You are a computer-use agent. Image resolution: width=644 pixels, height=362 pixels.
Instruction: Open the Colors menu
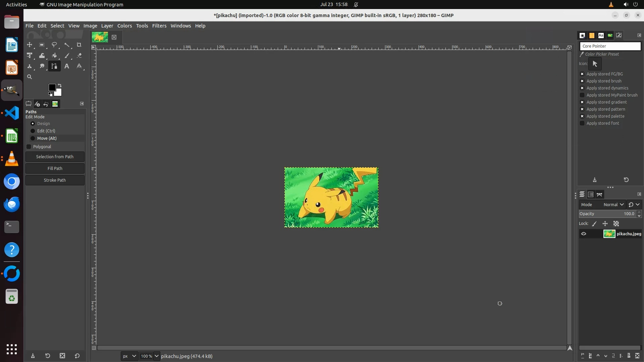[124, 26]
